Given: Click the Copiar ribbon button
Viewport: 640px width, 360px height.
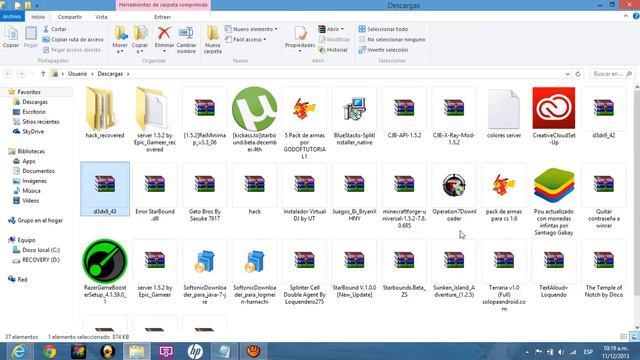Looking at the screenshot, I should (11, 37).
